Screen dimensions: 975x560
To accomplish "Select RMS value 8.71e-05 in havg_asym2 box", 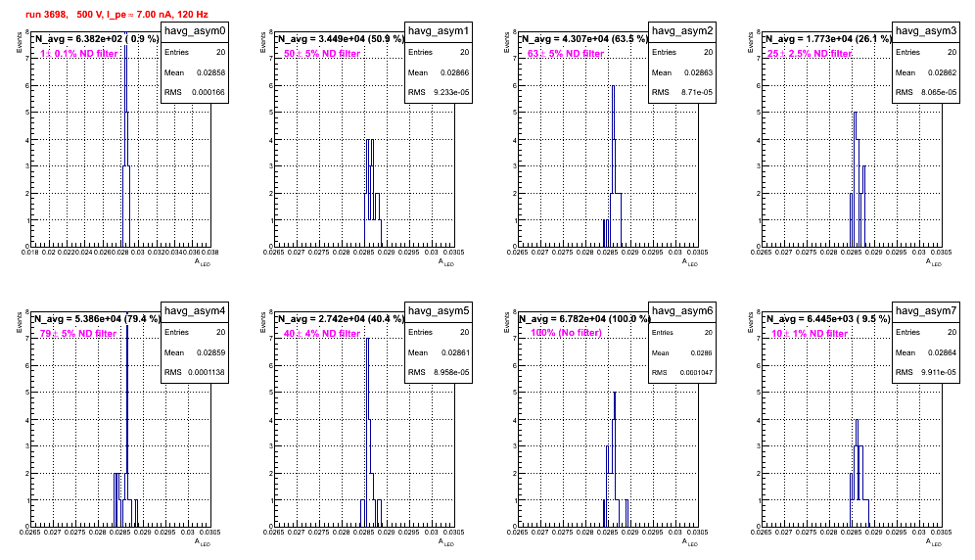I will point(697,93).
